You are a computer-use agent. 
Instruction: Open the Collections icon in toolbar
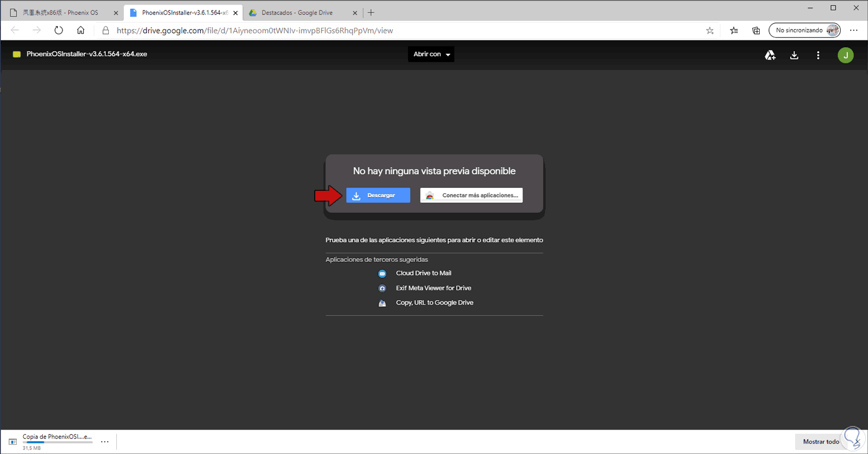[756, 31]
